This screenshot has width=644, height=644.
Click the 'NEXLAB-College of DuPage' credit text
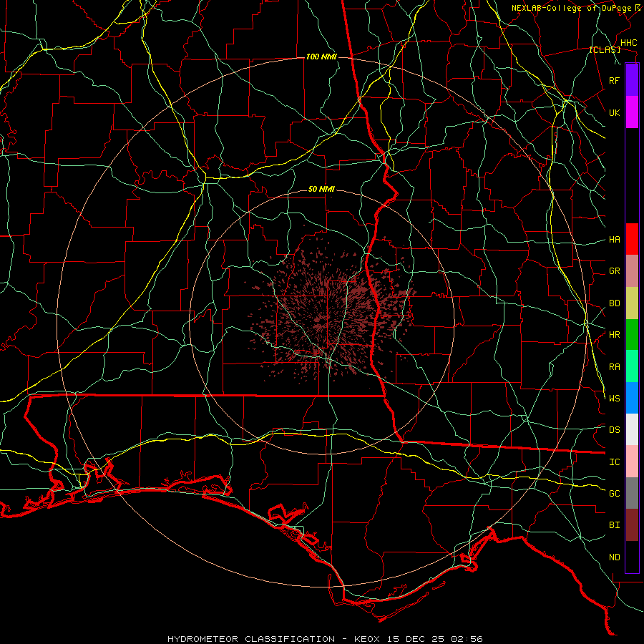(x=572, y=8)
